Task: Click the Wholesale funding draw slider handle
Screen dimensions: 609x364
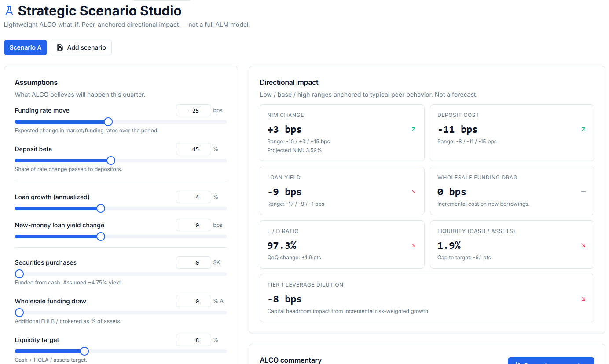Action: [19, 313]
